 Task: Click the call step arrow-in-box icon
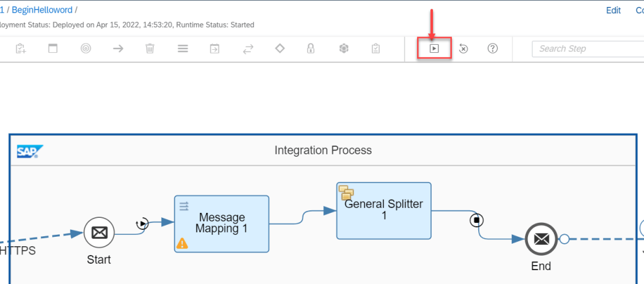[215, 48]
